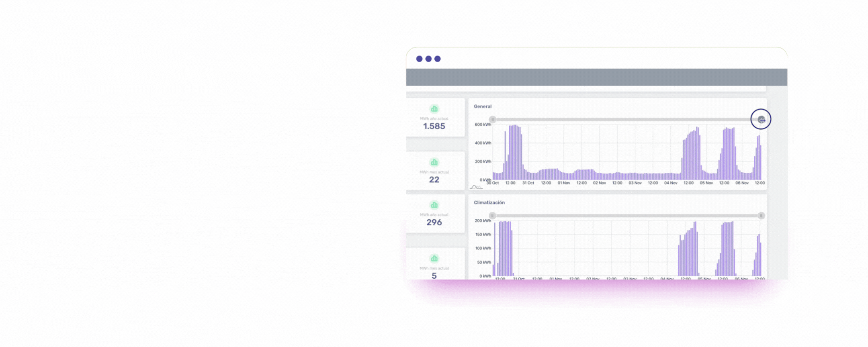The image size is (868, 347).
Task: Click the Climatización chart title
Action: [x=489, y=202]
